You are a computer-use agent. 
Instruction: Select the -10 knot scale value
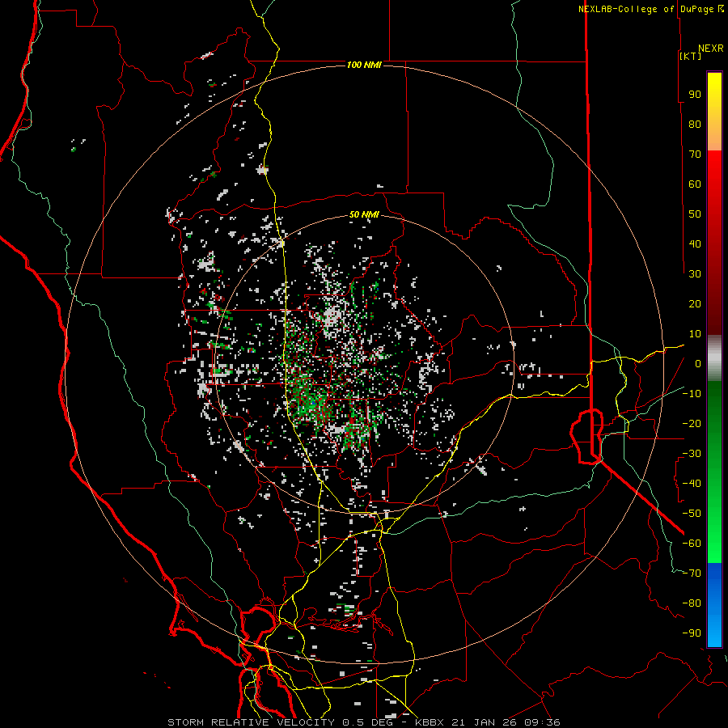[x=692, y=394]
